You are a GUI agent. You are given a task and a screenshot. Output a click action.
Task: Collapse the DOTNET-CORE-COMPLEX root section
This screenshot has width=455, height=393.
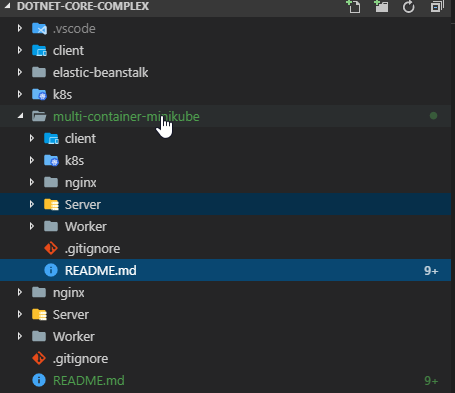tap(7, 6)
